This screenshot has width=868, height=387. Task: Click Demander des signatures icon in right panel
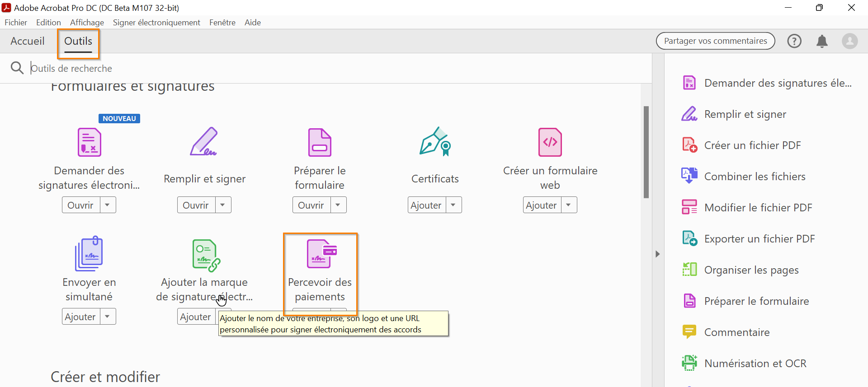click(x=689, y=83)
